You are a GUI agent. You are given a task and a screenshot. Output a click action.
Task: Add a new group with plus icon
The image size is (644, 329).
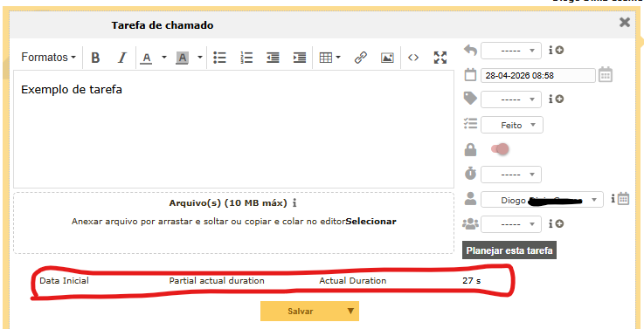click(x=559, y=224)
